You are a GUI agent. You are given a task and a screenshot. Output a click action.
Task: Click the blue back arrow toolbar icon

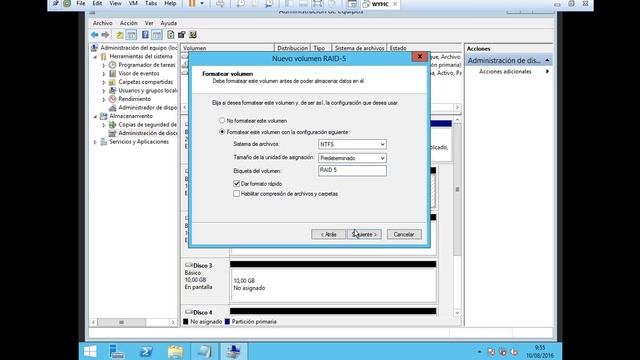tap(95, 35)
